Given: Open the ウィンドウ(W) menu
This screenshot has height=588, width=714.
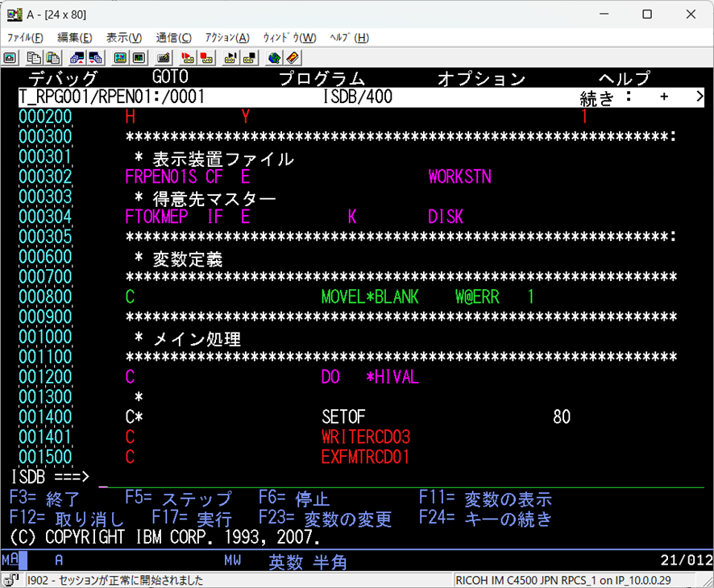Looking at the screenshot, I should pyautogui.click(x=289, y=38).
